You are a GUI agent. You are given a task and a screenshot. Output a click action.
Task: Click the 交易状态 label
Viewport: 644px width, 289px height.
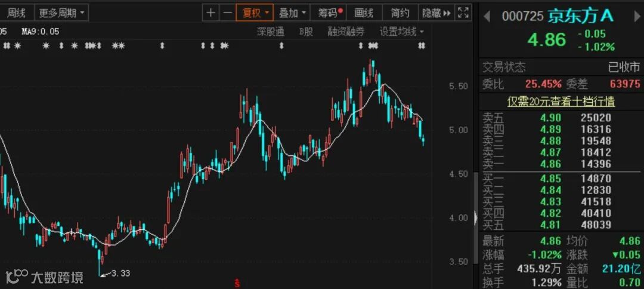point(504,67)
